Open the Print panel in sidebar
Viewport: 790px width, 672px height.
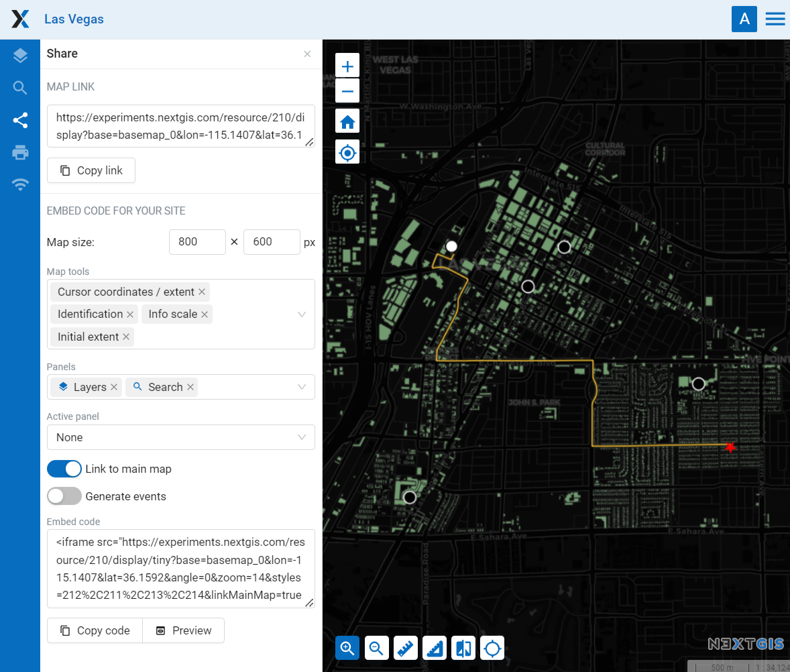coord(20,152)
